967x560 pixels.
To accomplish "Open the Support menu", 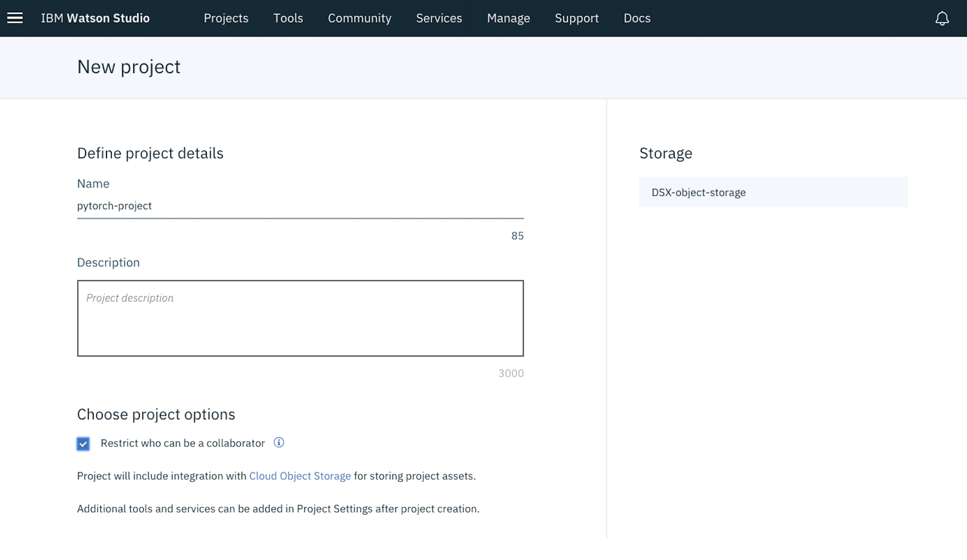I will pos(576,18).
